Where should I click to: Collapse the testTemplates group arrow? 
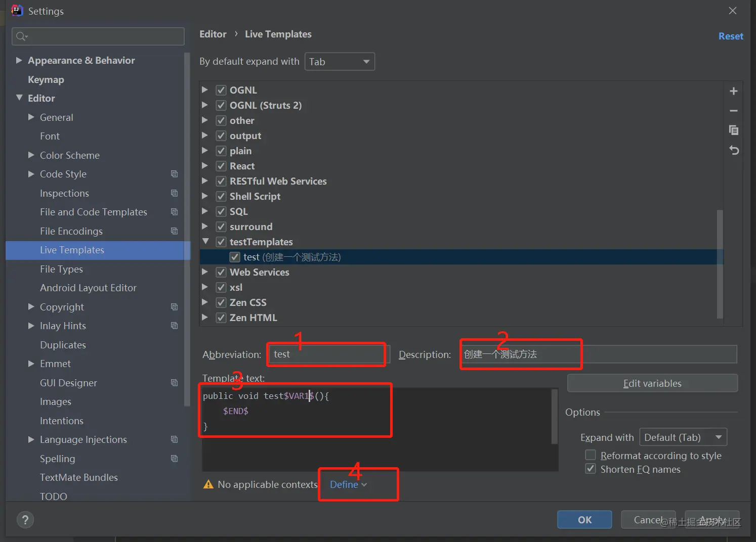pyautogui.click(x=205, y=242)
